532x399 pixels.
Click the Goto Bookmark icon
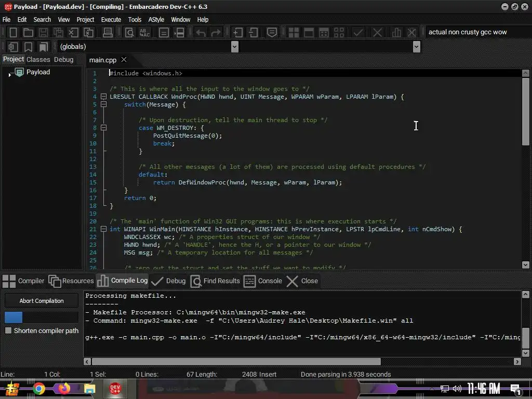pos(43,46)
